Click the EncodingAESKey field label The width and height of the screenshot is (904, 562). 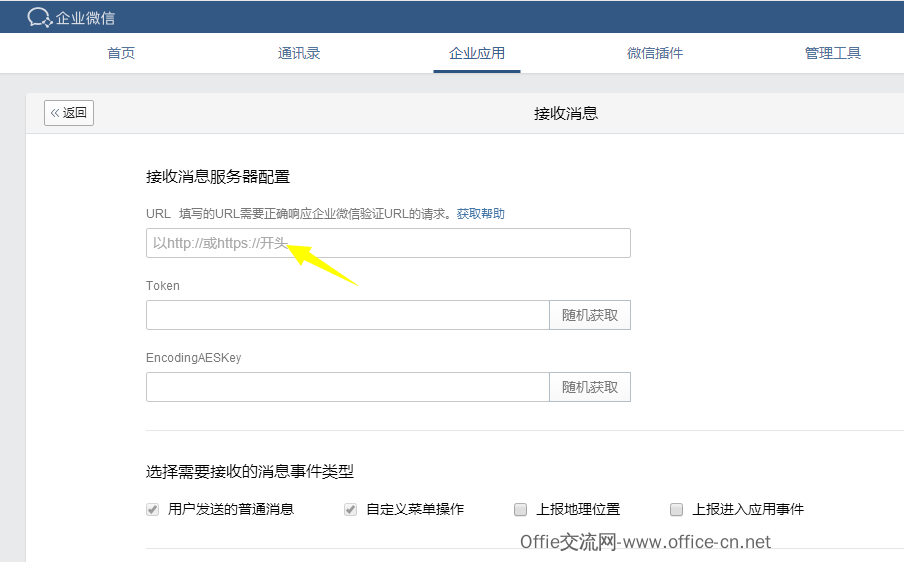coord(194,358)
